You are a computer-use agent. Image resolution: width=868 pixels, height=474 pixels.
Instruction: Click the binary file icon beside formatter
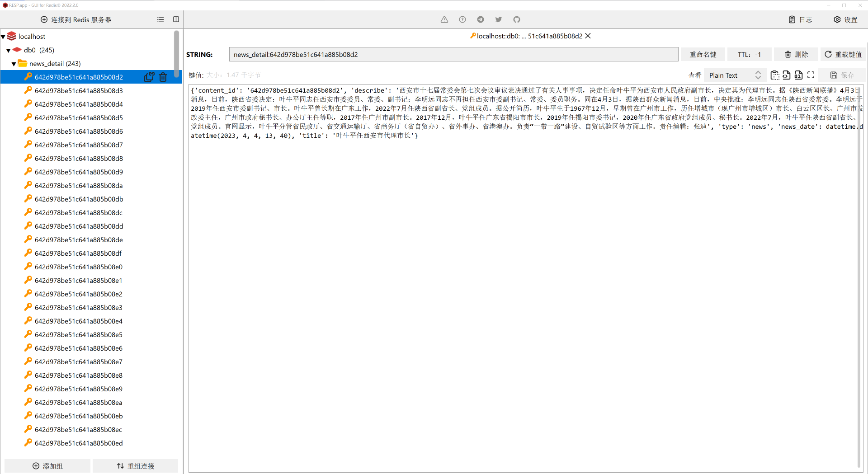799,75
